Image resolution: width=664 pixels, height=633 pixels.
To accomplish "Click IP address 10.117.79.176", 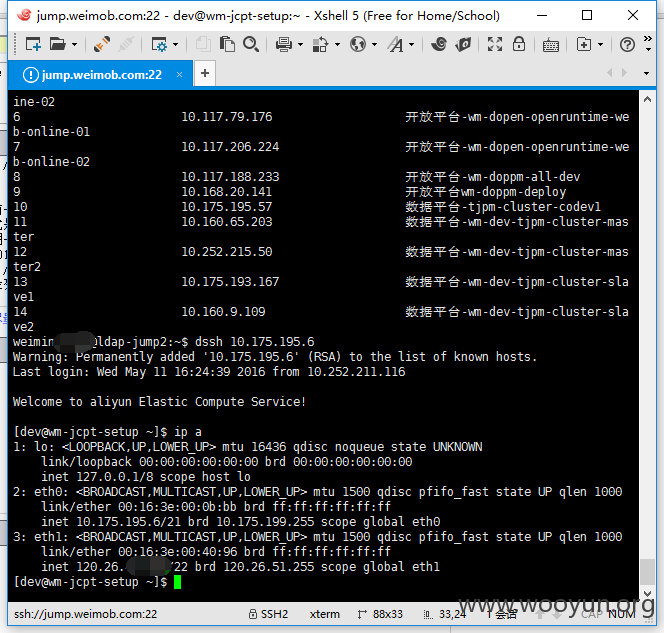I will coord(227,117).
